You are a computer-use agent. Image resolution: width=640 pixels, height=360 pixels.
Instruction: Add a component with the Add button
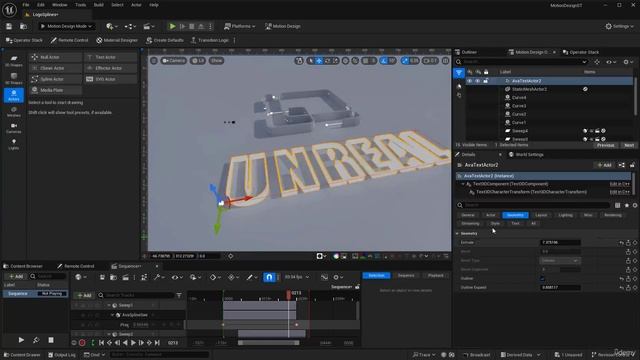[604, 165]
